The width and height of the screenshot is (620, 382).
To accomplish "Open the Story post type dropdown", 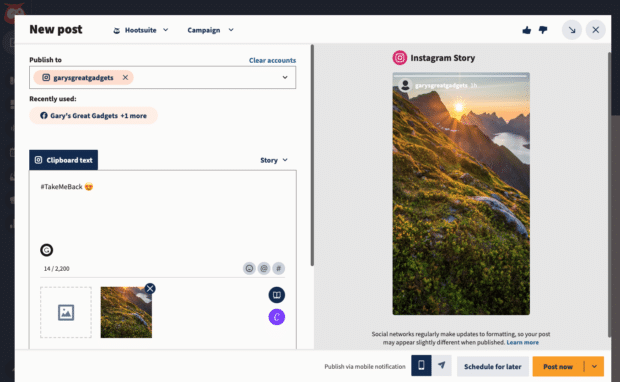I will click(x=274, y=160).
